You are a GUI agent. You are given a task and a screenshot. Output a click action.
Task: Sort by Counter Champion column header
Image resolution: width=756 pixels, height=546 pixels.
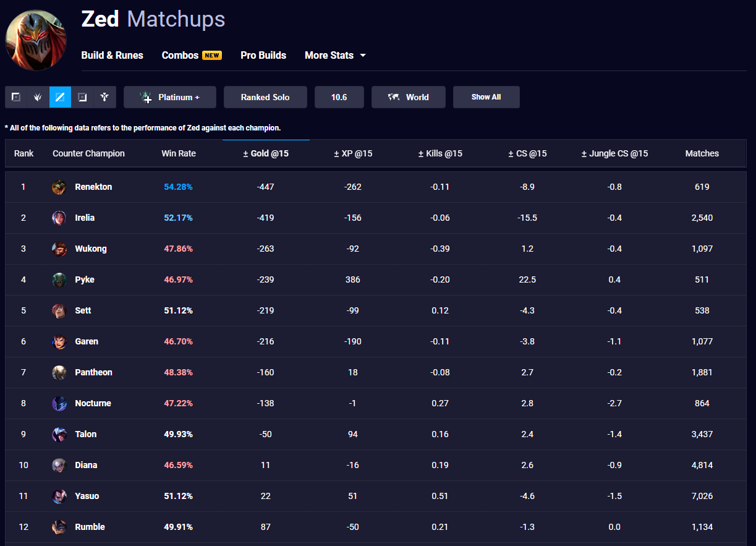click(x=88, y=153)
